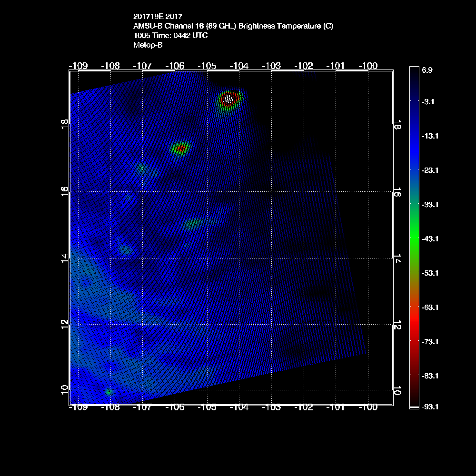Select the -93.1 label on the colorbar
Image resolution: width=476 pixels, height=476 pixels.
click(x=429, y=407)
